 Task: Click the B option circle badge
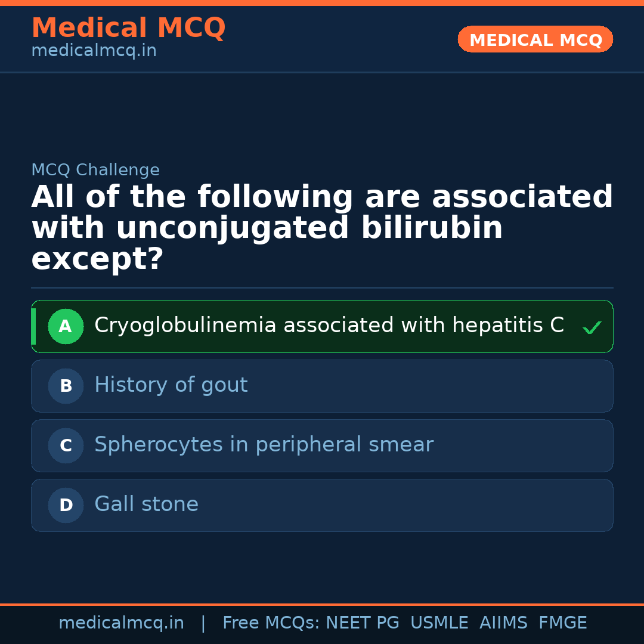[66, 386]
